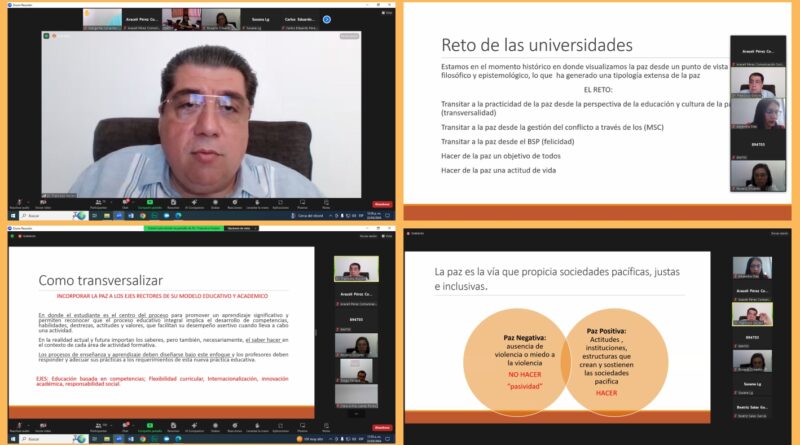Open Chat in 'Como transversalizar' window toolbar

(126, 427)
